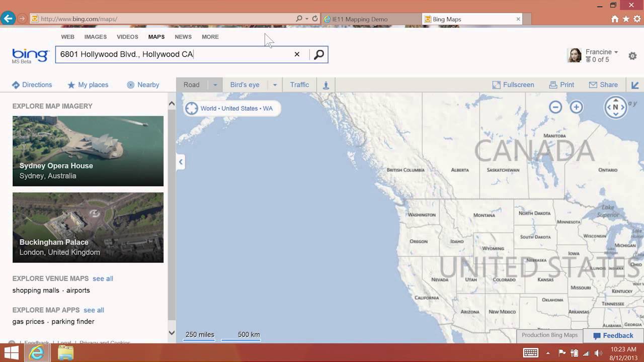This screenshot has height=362, width=644.
Task: Open Nearby search
Action: click(x=143, y=84)
